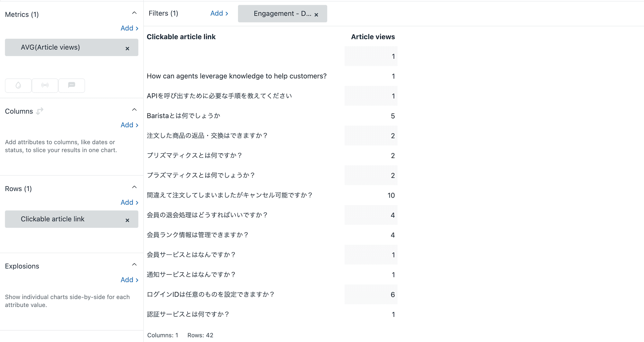Open the '認証サービスとは何ですか' article row

[188, 314]
